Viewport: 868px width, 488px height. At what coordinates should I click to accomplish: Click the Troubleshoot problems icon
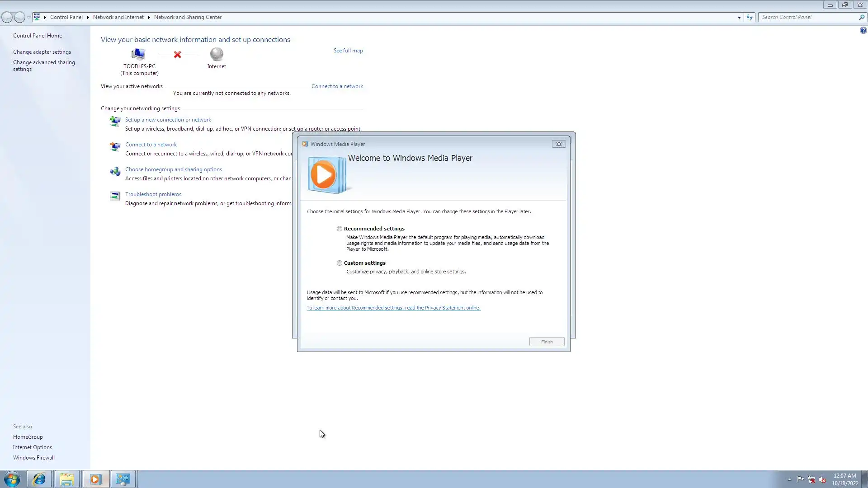click(x=115, y=196)
